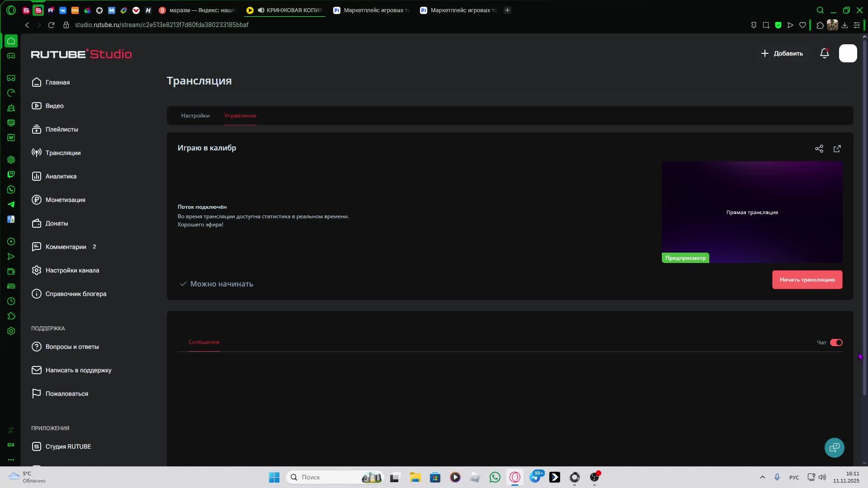Select the Сообщения tab
The image size is (868, 488).
pyautogui.click(x=204, y=342)
